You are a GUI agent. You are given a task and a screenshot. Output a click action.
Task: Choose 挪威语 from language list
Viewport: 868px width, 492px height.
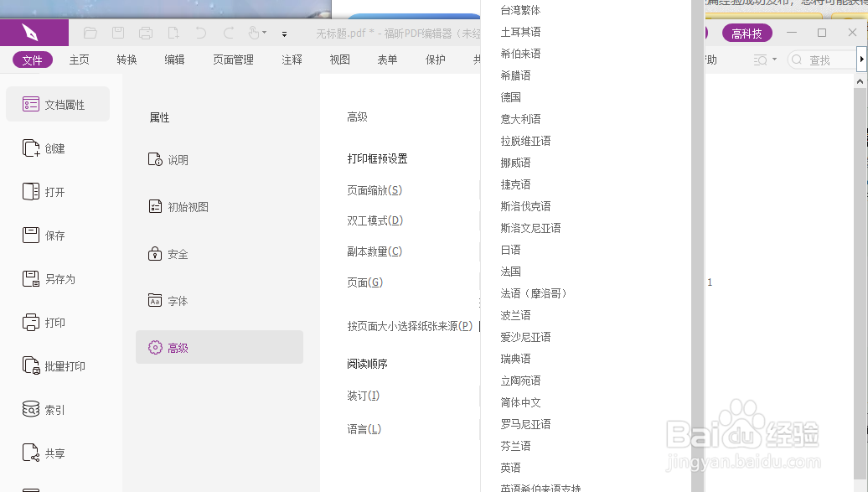515,163
